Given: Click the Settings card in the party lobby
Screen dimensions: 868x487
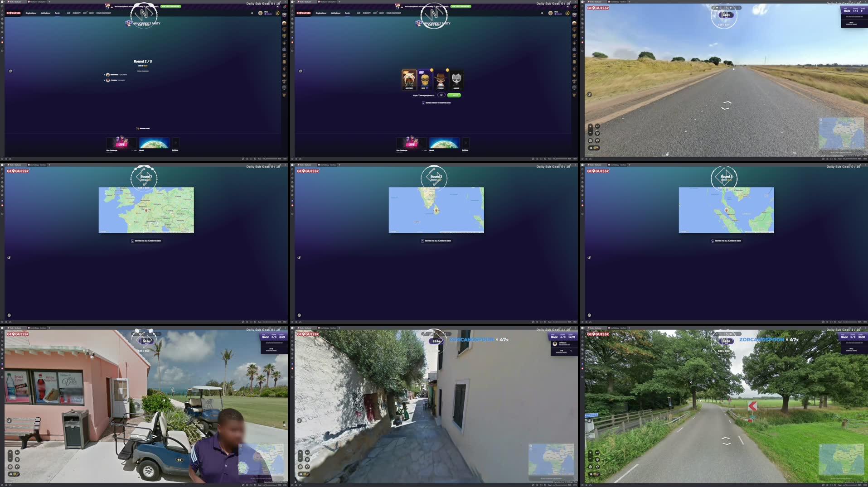Looking at the screenshot, I should 466,143.
